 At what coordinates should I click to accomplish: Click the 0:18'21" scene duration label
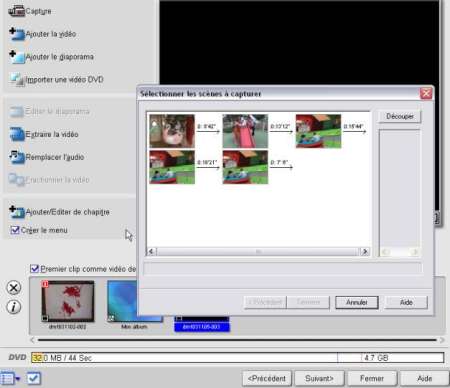[x=207, y=162]
